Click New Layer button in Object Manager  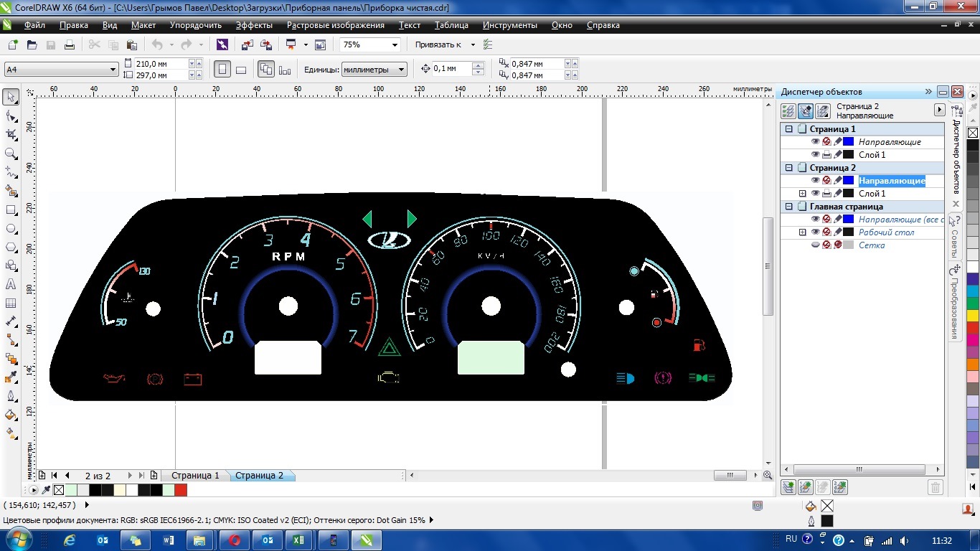788,488
